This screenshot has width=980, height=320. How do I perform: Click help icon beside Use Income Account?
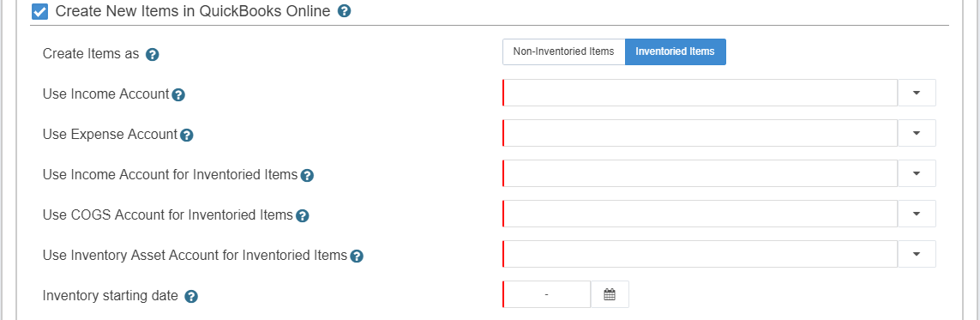[x=178, y=95]
